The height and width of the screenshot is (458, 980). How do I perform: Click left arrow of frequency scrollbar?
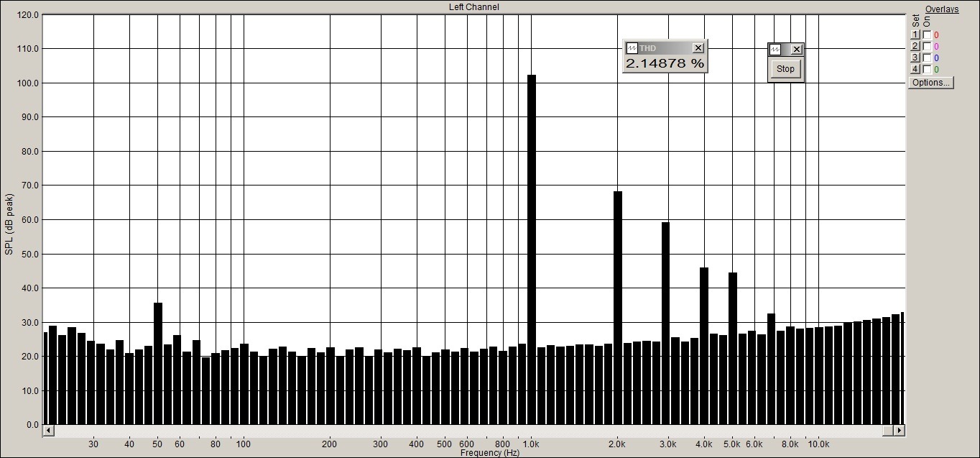coord(48,430)
